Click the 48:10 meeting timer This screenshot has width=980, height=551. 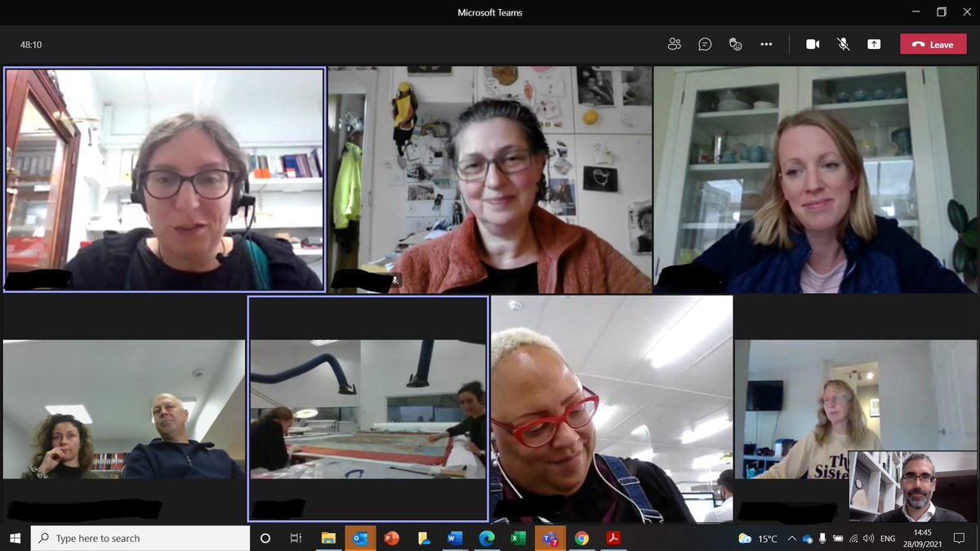(31, 45)
